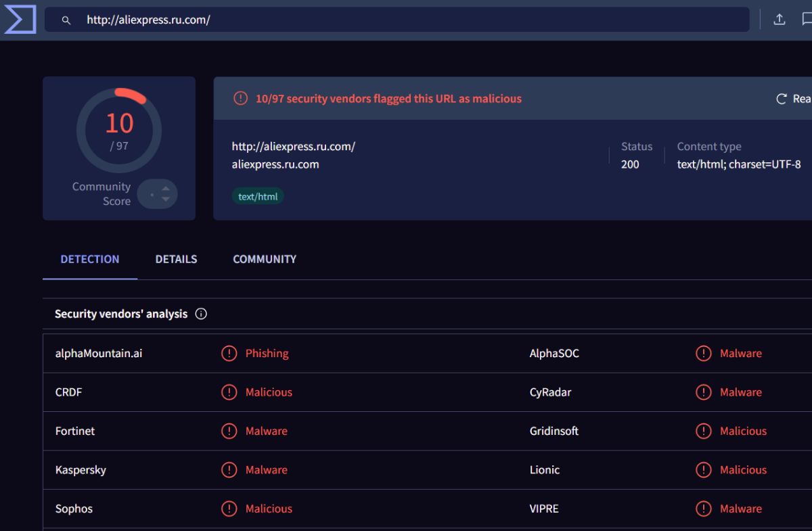The height and width of the screenshot is (531, 812).
Task: Click the VIPRE vendor name
Action: [x=544, y=509]
